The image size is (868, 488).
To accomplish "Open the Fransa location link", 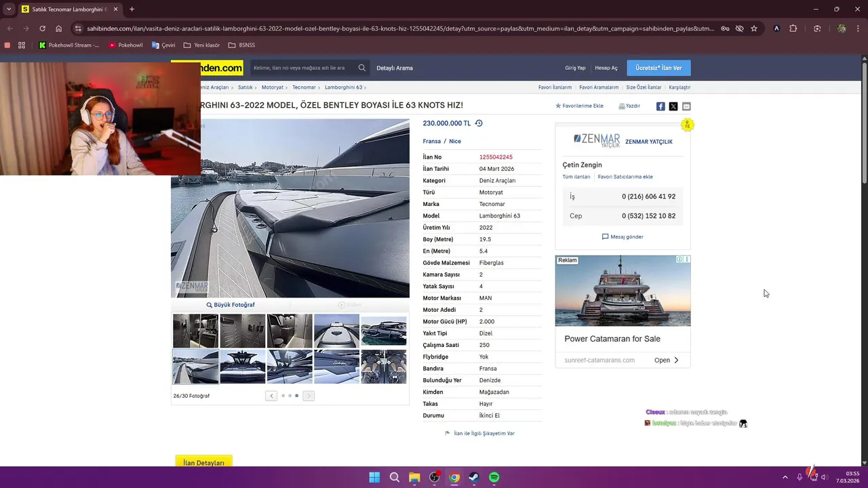I will (x=431, y=142).
